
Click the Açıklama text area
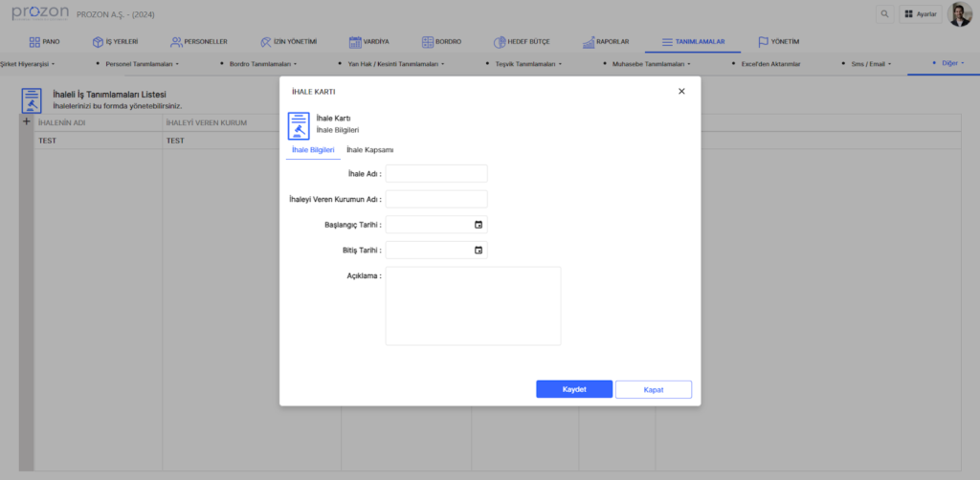coord(473,306)
